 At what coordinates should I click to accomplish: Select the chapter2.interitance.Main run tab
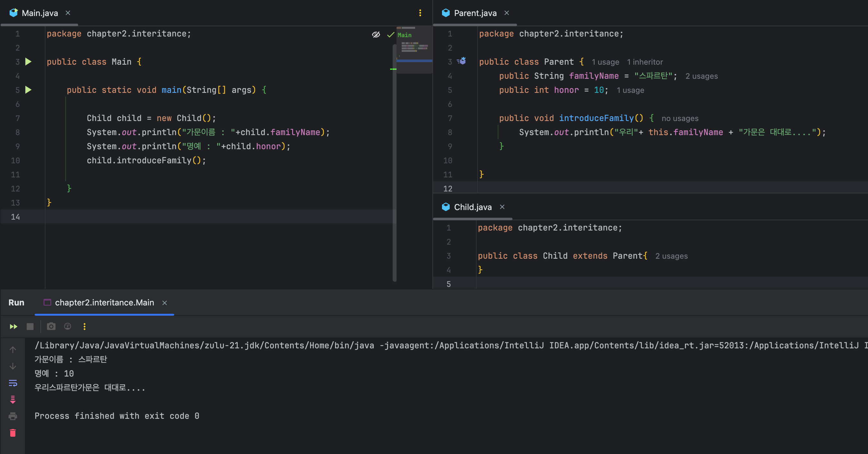[104, 303]
